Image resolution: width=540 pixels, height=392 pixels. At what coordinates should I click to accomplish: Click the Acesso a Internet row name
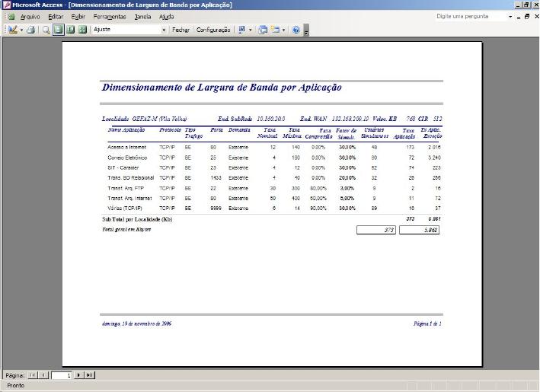pyautogui.click(x=126, y=148)
